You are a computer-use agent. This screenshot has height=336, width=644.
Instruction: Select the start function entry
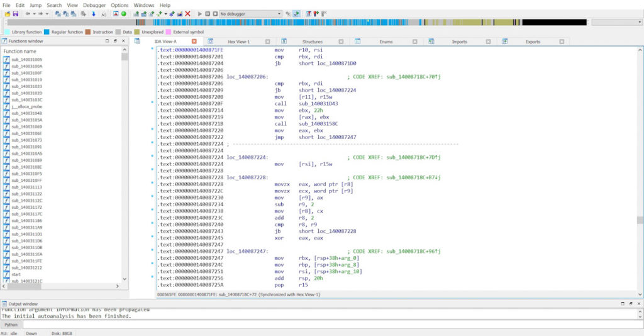coord(16,274)
